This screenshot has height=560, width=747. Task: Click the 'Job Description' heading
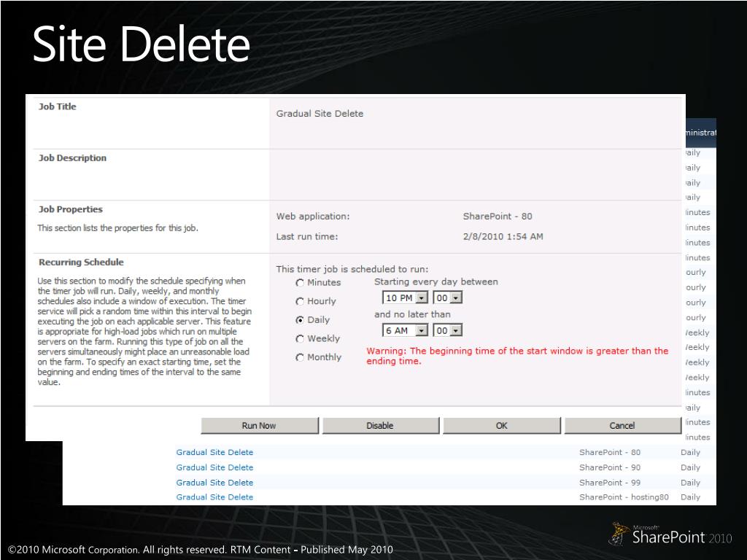72,158
